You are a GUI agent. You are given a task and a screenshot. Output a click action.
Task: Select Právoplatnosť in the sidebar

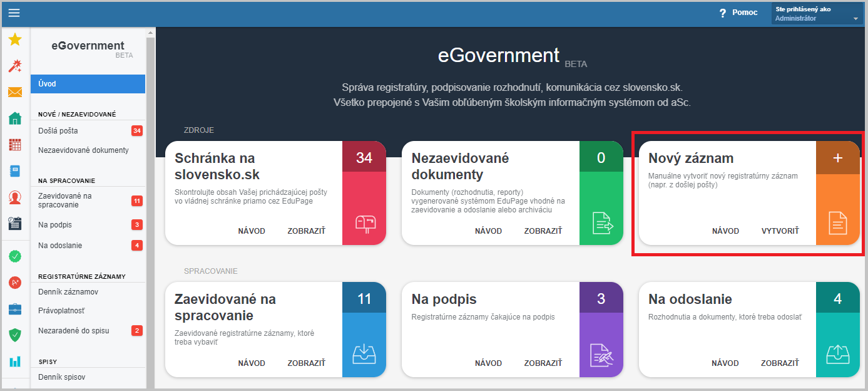88,311
